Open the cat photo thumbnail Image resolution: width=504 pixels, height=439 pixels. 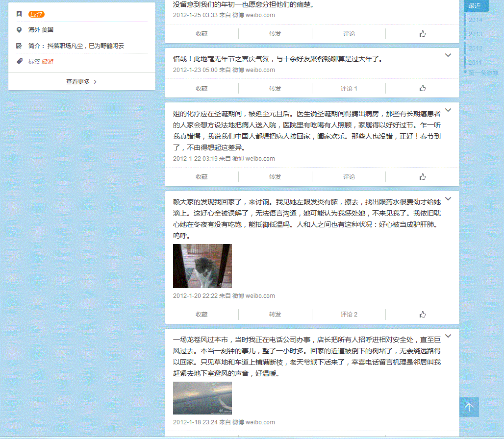(202, 266)
